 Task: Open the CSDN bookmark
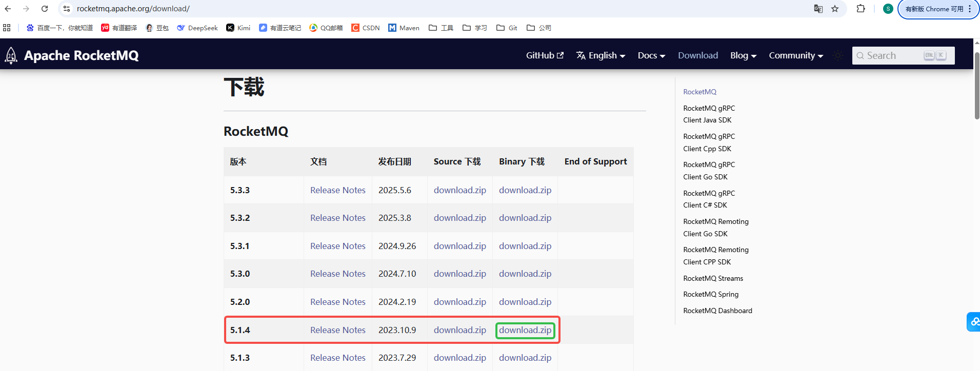(366, 28)
